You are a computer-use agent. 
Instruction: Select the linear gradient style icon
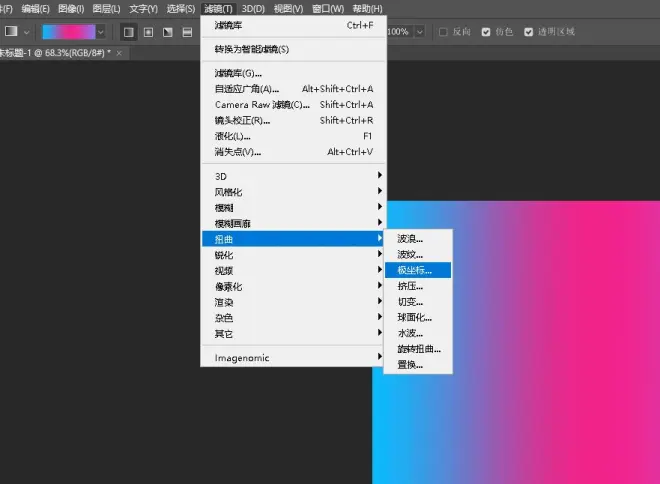click(x=128, y=32)
